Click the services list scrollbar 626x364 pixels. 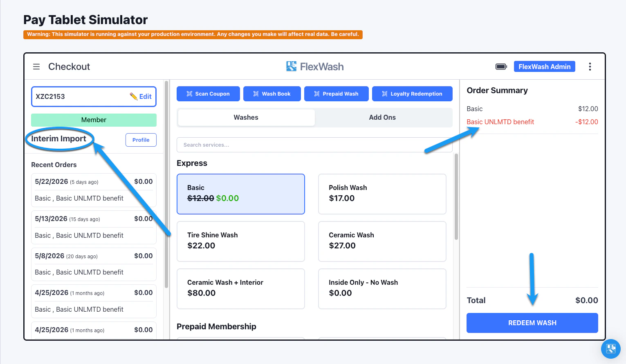click(x=456, y=197)
